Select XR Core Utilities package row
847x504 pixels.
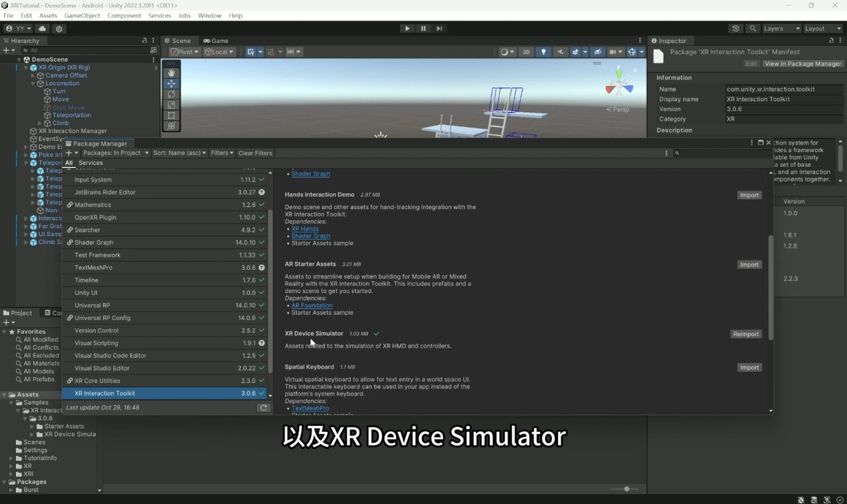pyautogui.click(x=165, y=381)
